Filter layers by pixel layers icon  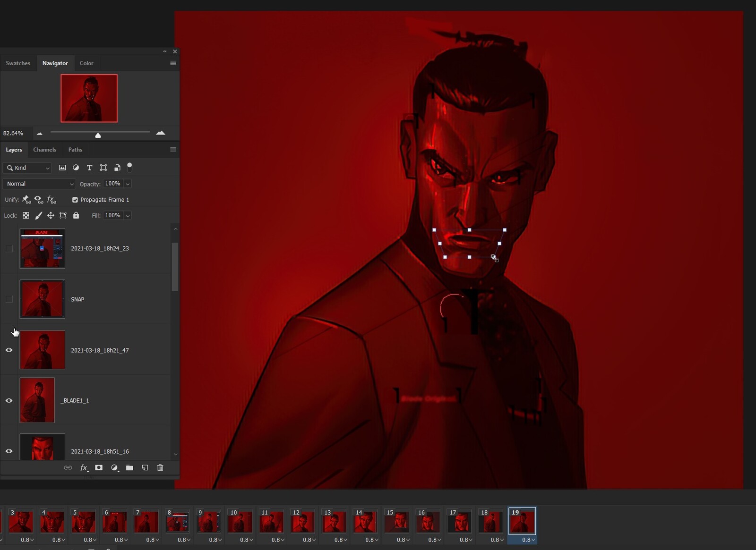(62, 168)
